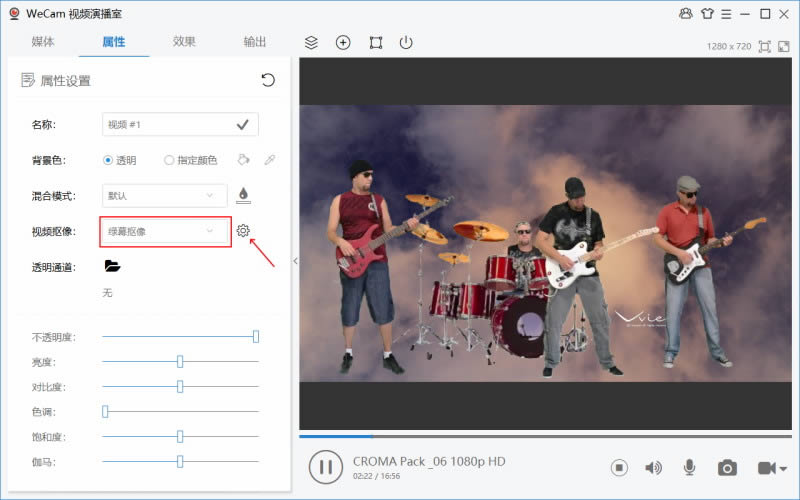Screen dimensions: 800x500
Task: Browse 透明通道 file with folder icon
Action: point(112,266)
